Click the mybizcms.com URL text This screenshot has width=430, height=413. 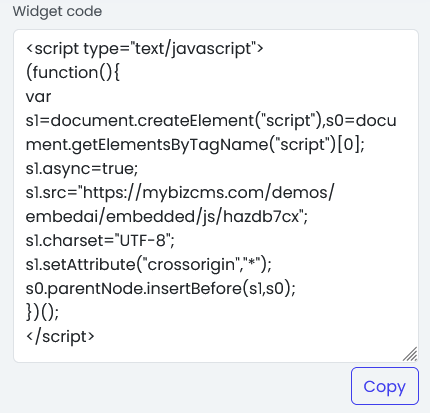201,193
